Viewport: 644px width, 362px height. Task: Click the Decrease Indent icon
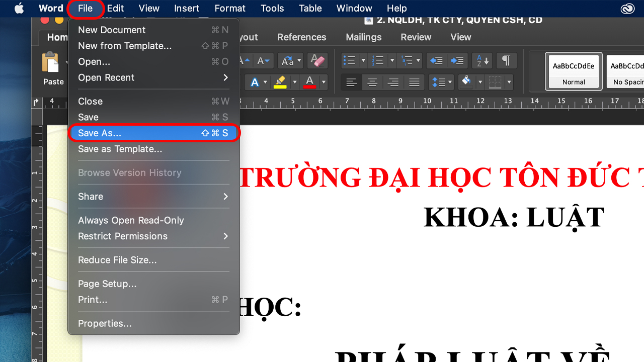(x=436, y=61)
